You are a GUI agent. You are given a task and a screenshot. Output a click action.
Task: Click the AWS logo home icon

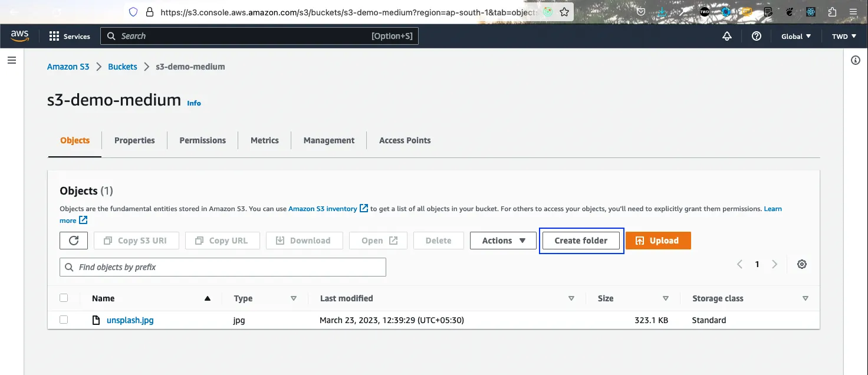tap(19, 36)
